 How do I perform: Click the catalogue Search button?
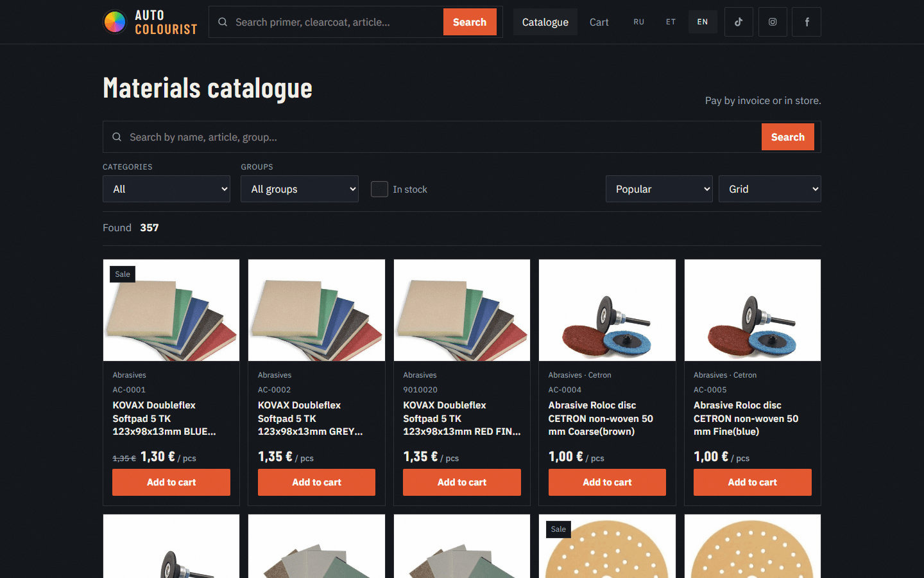click(x=788, y=137)
